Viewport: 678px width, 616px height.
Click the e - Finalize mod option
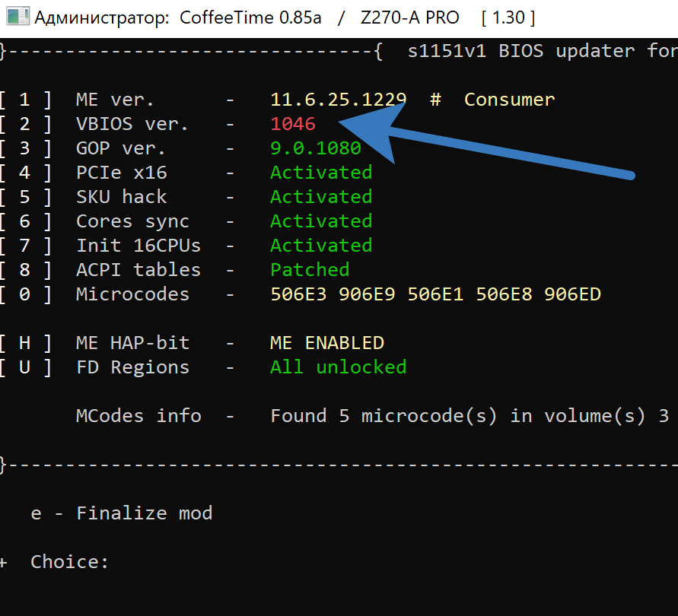coord(122,513)
